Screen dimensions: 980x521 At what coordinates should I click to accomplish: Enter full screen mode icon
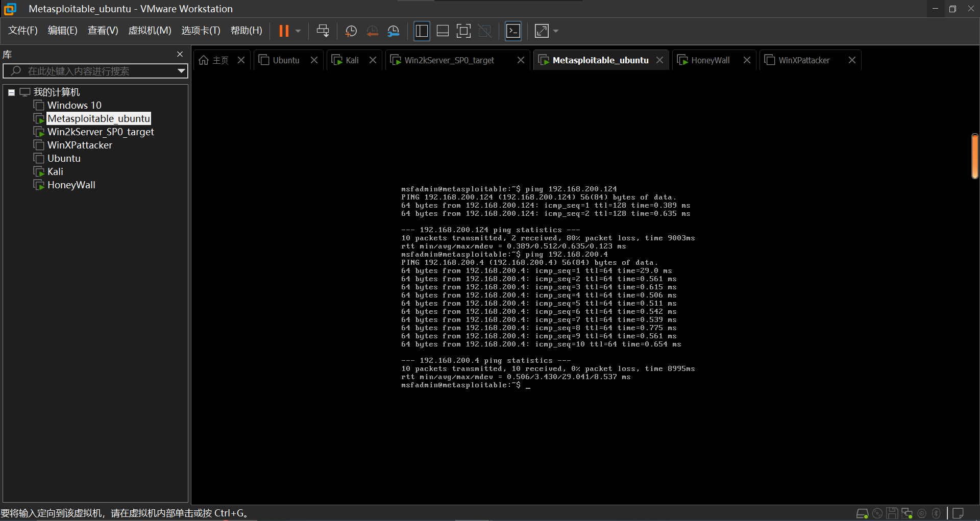click(463, 31)
